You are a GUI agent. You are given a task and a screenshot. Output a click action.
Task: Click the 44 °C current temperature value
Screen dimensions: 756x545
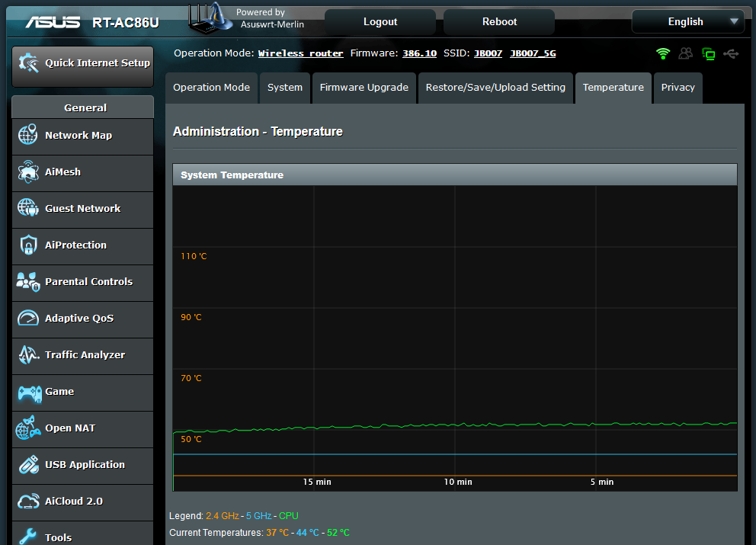coord(308,533)
